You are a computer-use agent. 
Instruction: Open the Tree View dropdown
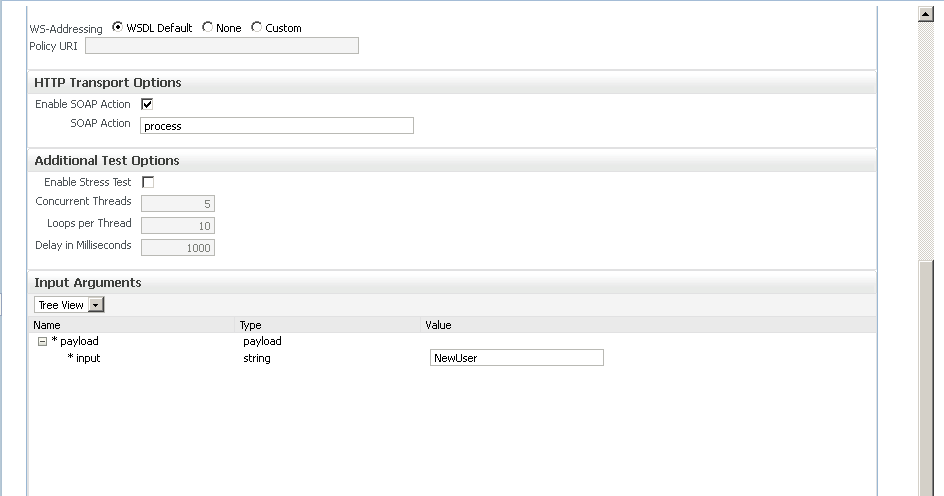click(69, 305)
